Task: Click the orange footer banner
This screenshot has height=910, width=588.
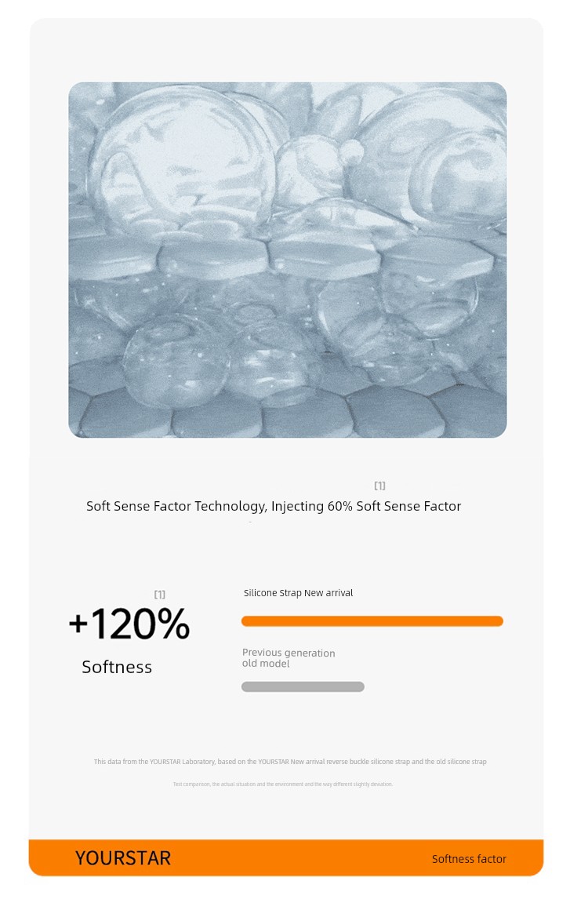Action: (286, 857)
